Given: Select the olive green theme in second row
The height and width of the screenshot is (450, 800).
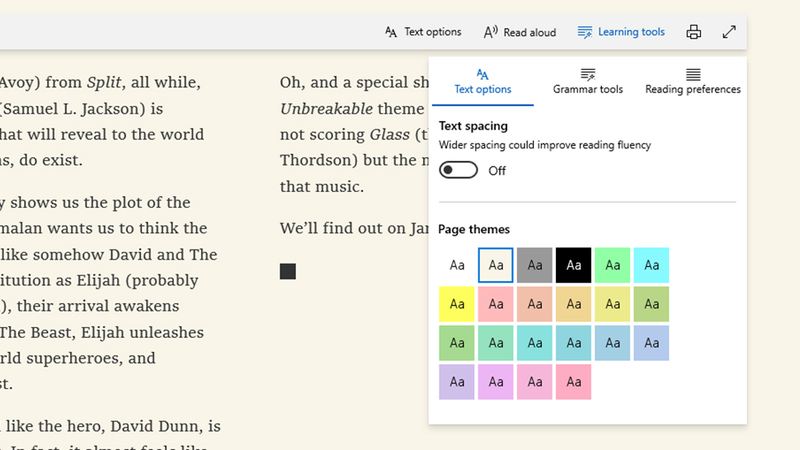Looking at the screenshot, I should tap(651, 304).
